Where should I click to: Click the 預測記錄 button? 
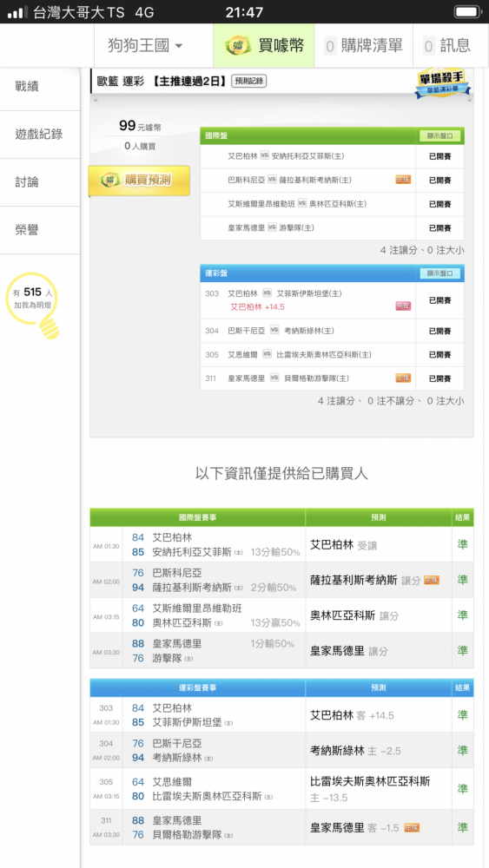[x=249, y=82]
